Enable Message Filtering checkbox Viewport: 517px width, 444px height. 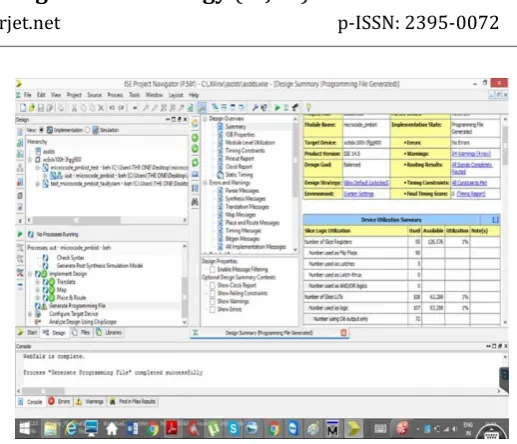[212, 269]
